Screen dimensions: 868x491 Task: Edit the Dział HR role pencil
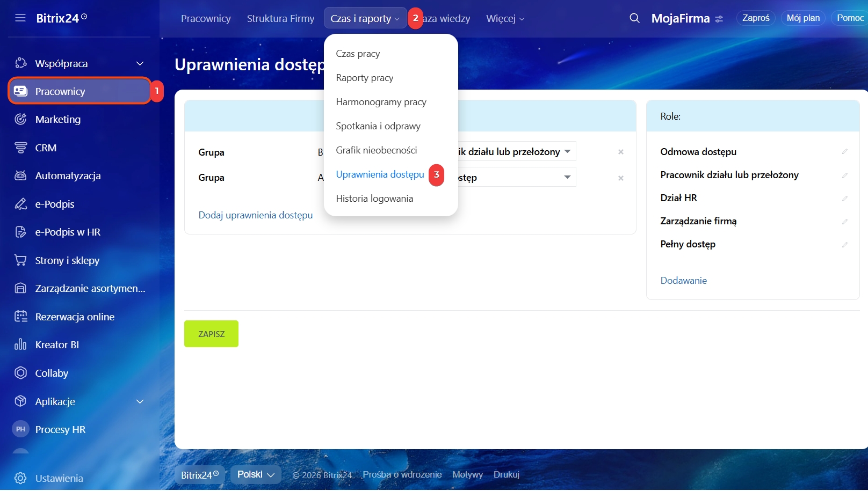(x=844, y=199)
